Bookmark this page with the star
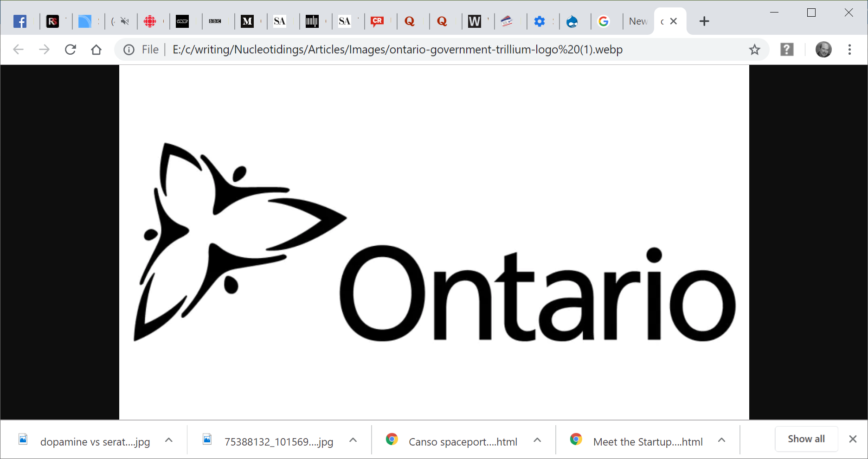The image size is (868, 459). (755, 50)
